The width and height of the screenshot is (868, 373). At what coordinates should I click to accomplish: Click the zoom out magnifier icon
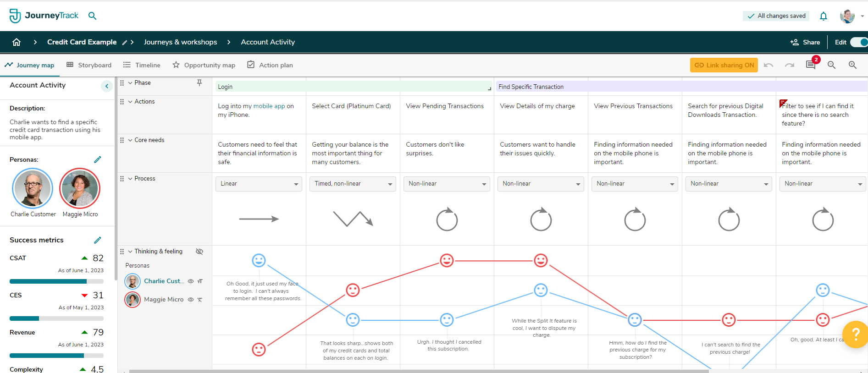click(831, 65)
